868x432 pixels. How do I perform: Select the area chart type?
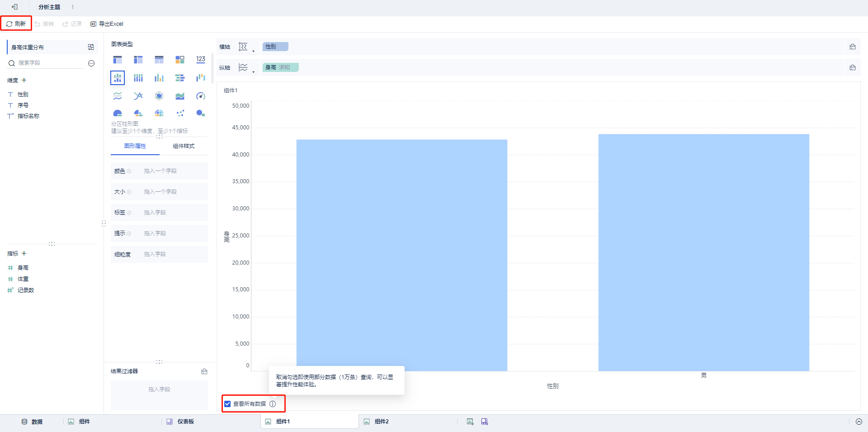click(180, 96)
